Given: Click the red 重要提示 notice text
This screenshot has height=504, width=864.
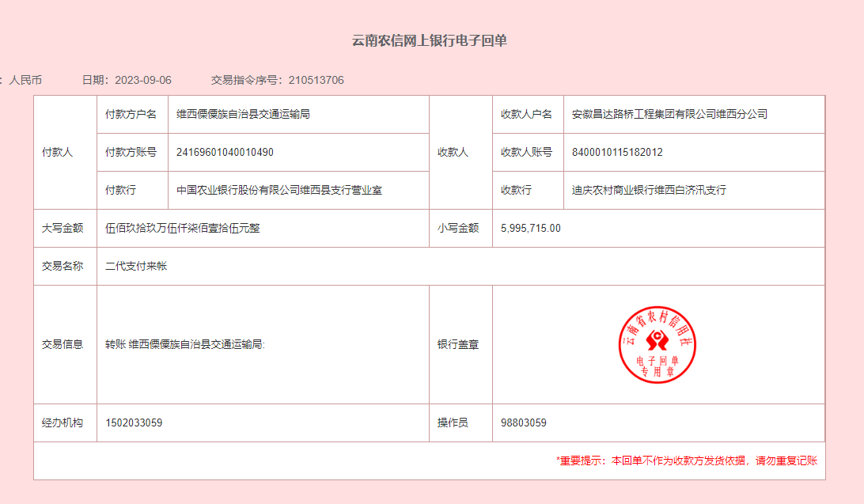Looking at the screenshot, I should [687, 460].
